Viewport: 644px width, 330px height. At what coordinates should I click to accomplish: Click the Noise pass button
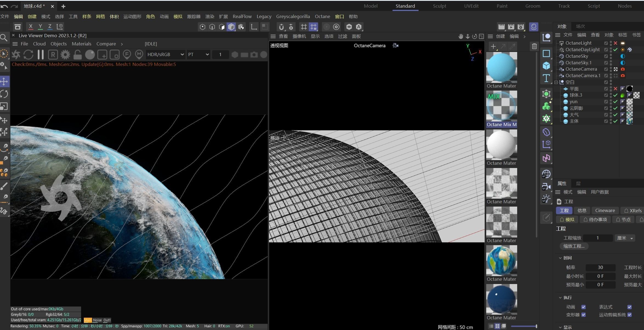[x=97, y=320]
